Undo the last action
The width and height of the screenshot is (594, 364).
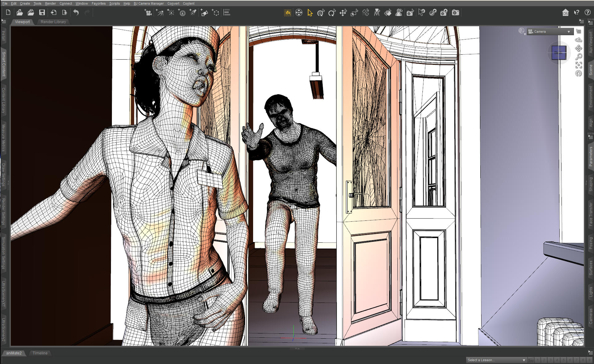point(76,13)
